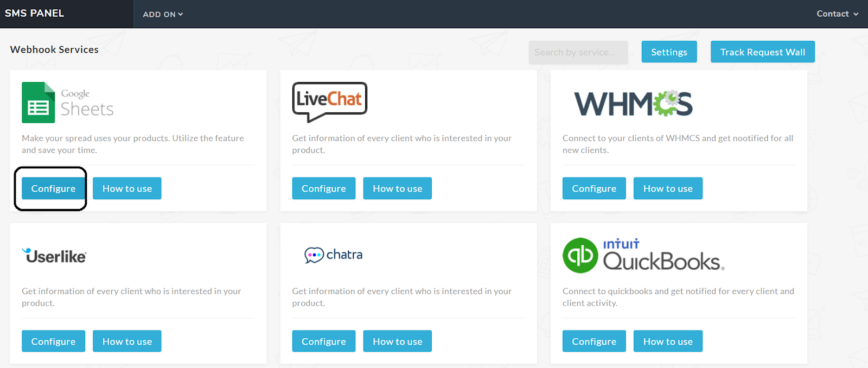Configure the chatra service

coord(323,341)
